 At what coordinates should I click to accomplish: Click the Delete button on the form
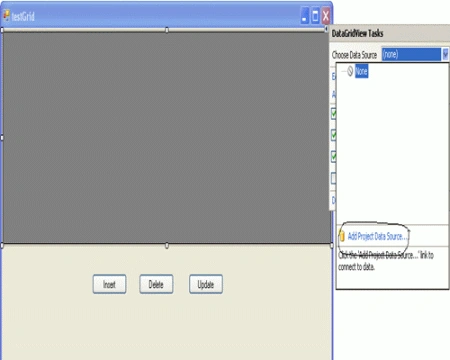[x=156, y=284]
